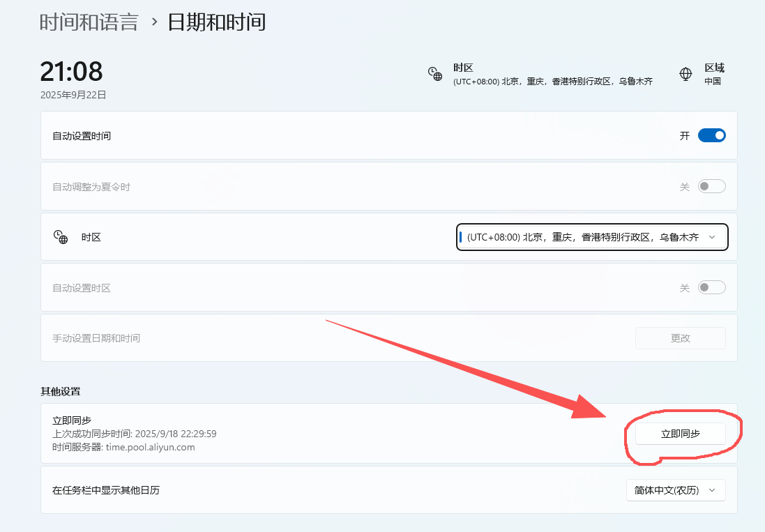Viewport: 765px width, 532px height.
Task: Open the (UTC+08:00) time zone dropdown
Action: pyautogui.click(x=591, y=237)
